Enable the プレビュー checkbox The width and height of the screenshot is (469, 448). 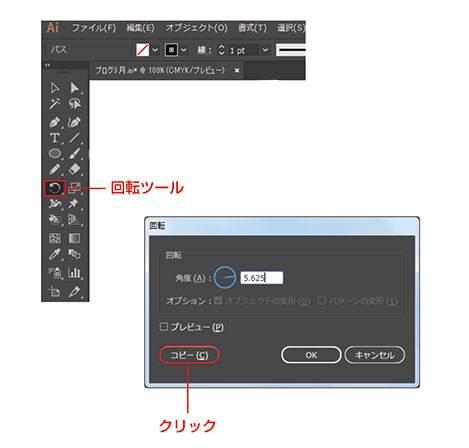tap(164, 326)
